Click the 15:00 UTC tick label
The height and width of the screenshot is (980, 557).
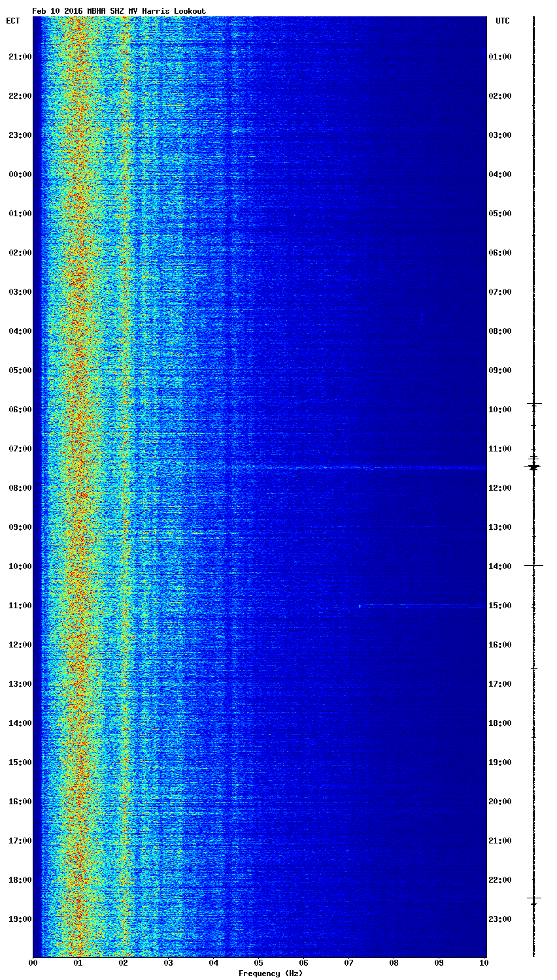pos(500,606)
